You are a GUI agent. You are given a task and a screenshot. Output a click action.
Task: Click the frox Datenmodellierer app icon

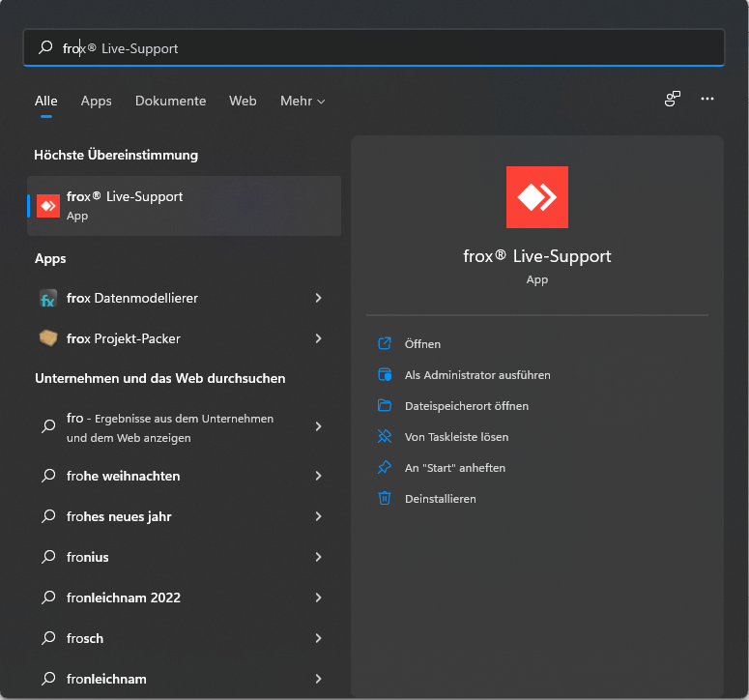click(x=48, y=299)
